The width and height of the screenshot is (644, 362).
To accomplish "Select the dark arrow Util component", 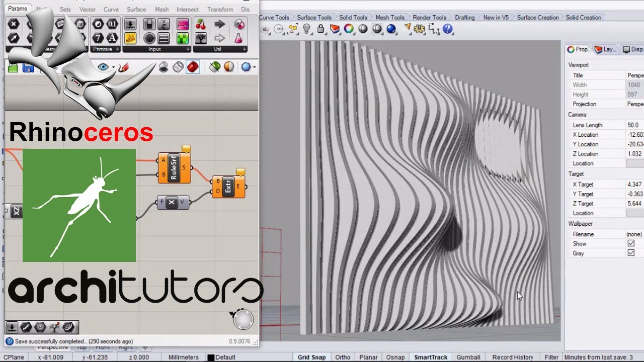I will pos(219,24).
